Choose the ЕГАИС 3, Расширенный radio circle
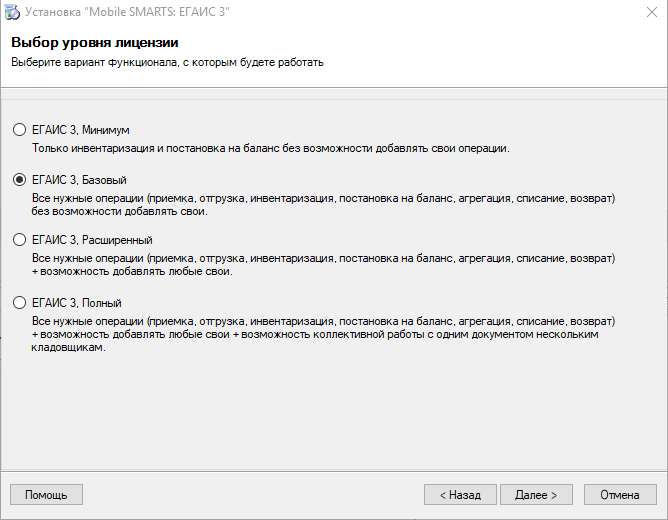Viewport: 668px width, 520px height. (x=20, y=240)
